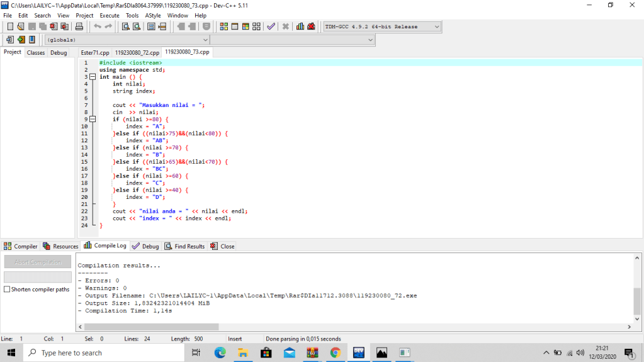
Task: Collapse the main function fold at line 3
Action: tap(93, 77)
